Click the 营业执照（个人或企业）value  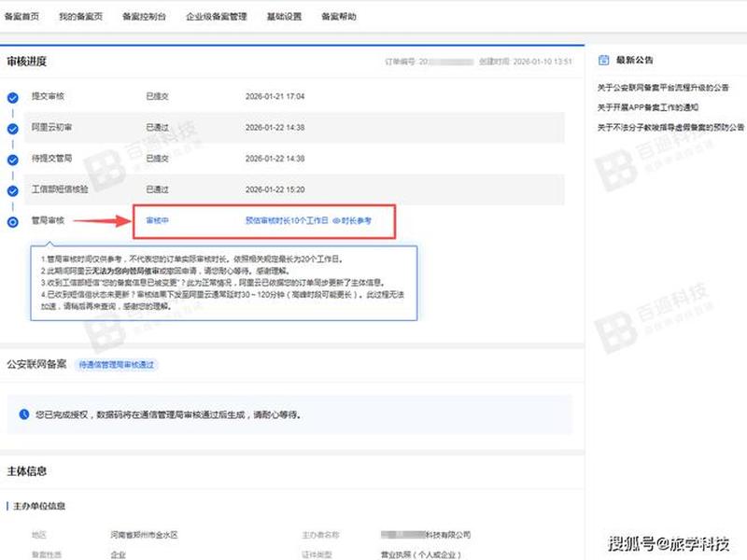coord(421,554)
